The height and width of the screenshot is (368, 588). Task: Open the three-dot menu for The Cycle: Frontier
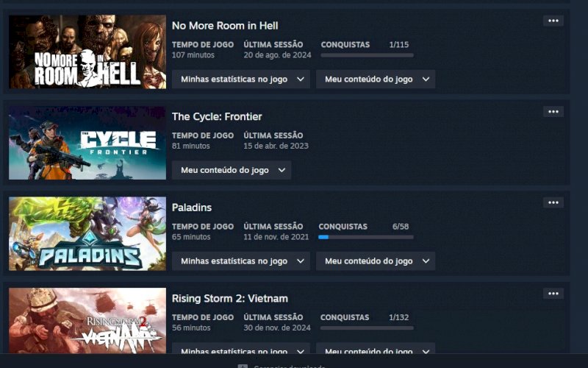pos(553,112)
